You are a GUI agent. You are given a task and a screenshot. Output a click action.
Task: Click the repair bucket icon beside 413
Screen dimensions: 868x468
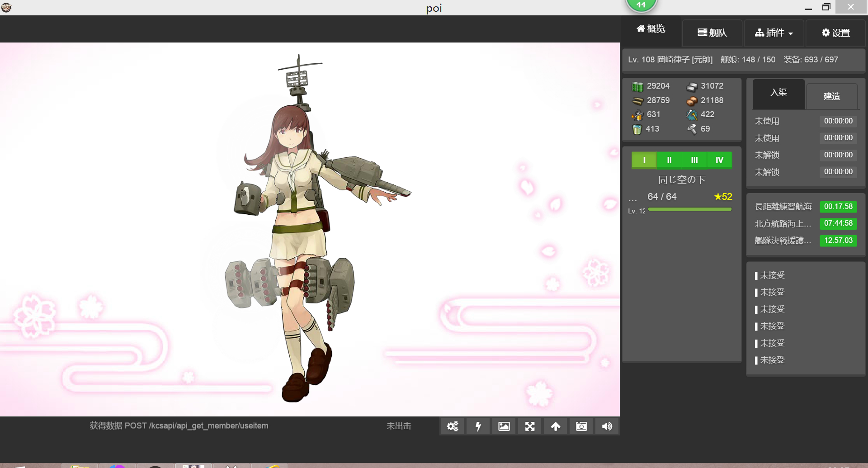click(637, 129)
